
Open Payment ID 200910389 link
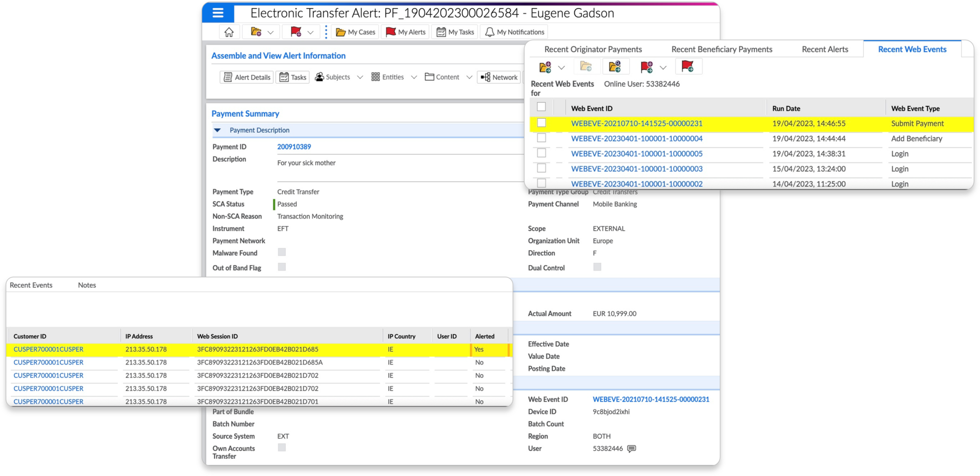(x=294, y=147)
